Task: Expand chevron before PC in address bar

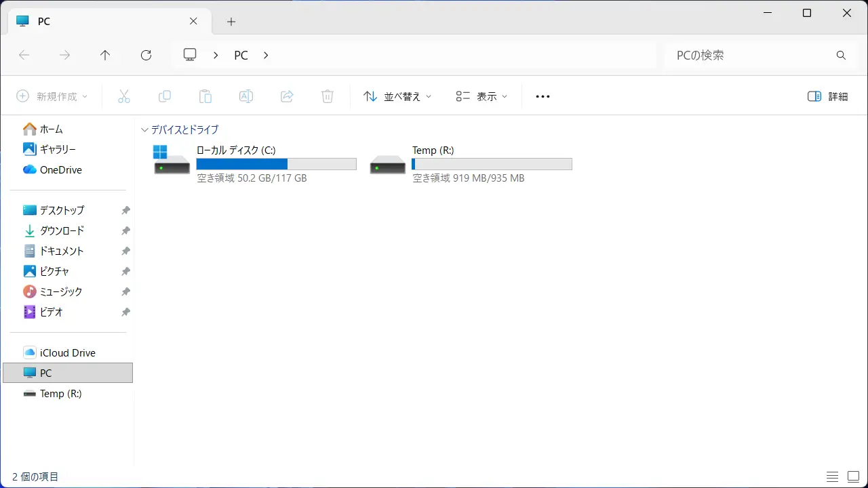Action: tap(216, 56)
